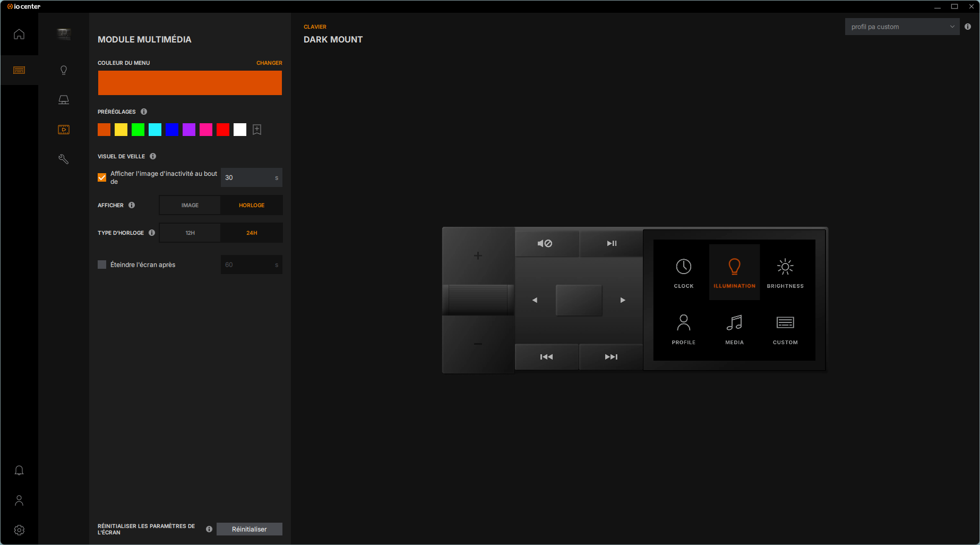Switch clock type to 12H
This screenshot has width=980, height=545.
coord(190,233)
